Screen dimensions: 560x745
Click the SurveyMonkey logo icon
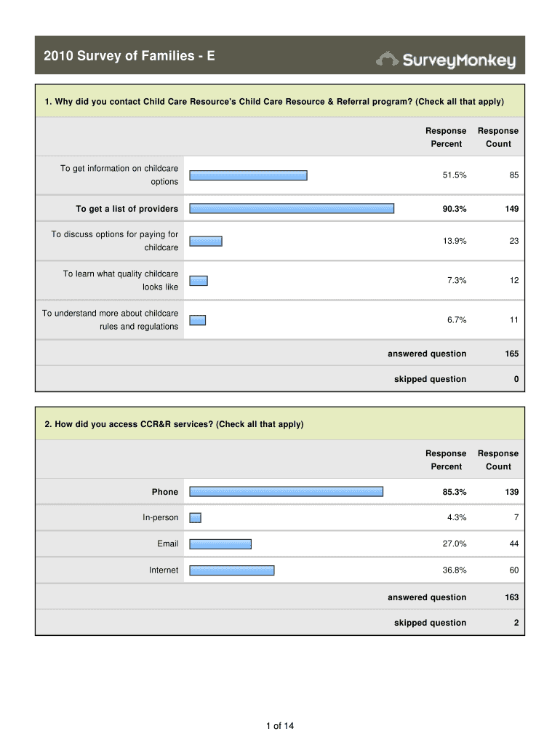(388, 59)
